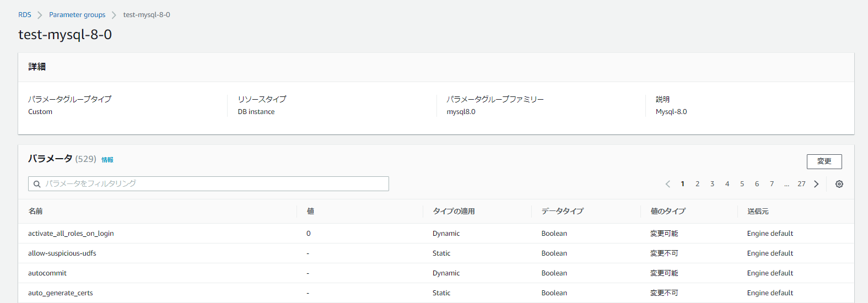The height and width of the screenshot is (303, 868).
Task: Navigate to RDS breadcrumb link
Action: [x=25, y=15]
